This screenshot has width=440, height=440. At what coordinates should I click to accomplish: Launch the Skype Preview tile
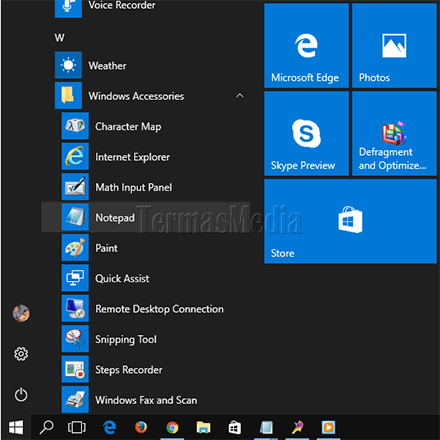pos(306,133)
